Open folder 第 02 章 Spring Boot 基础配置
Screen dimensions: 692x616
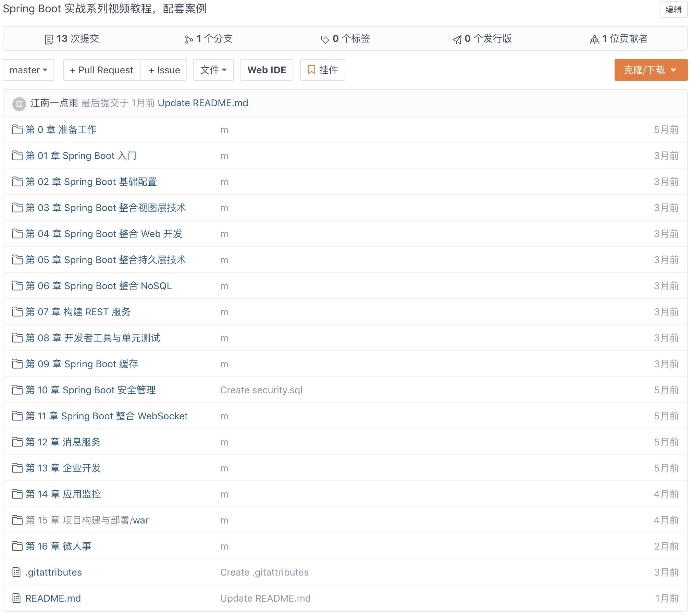[x=91, y=182]
